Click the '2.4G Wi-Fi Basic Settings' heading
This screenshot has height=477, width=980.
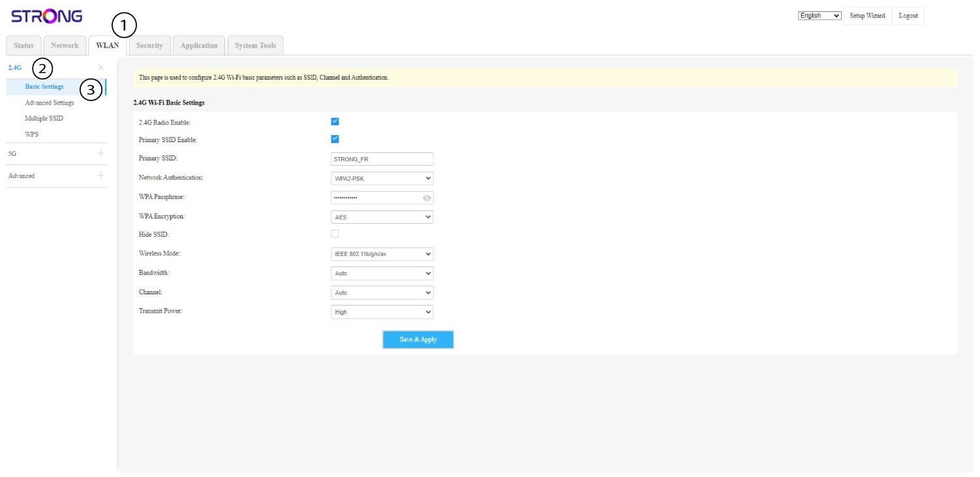pos(169,103)
